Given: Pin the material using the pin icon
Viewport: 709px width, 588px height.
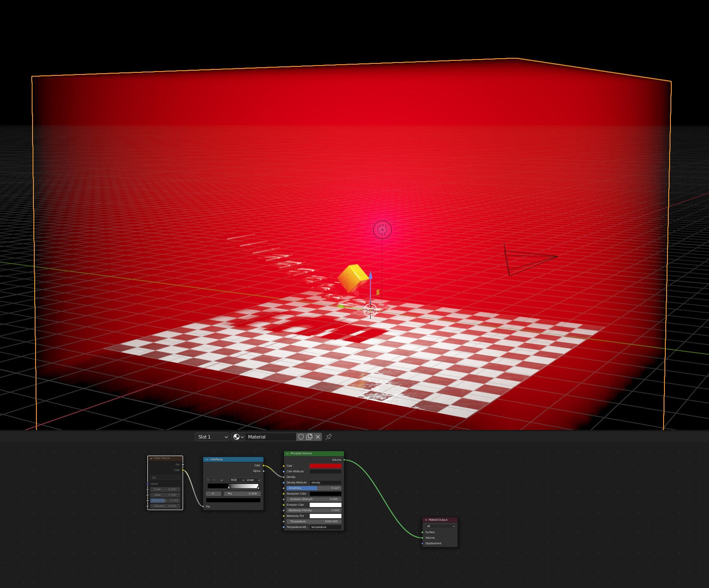Looking at the screenshot, I should tap(328, 436).
